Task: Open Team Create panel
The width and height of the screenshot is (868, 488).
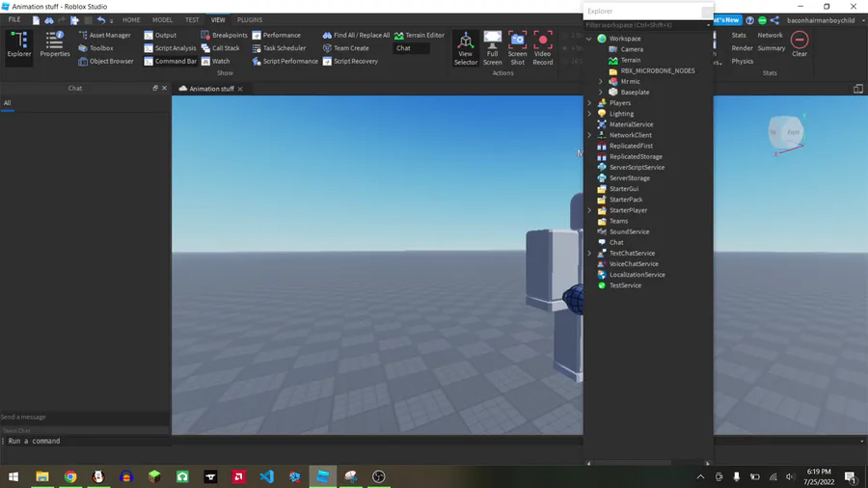Action: pos(345,48)
